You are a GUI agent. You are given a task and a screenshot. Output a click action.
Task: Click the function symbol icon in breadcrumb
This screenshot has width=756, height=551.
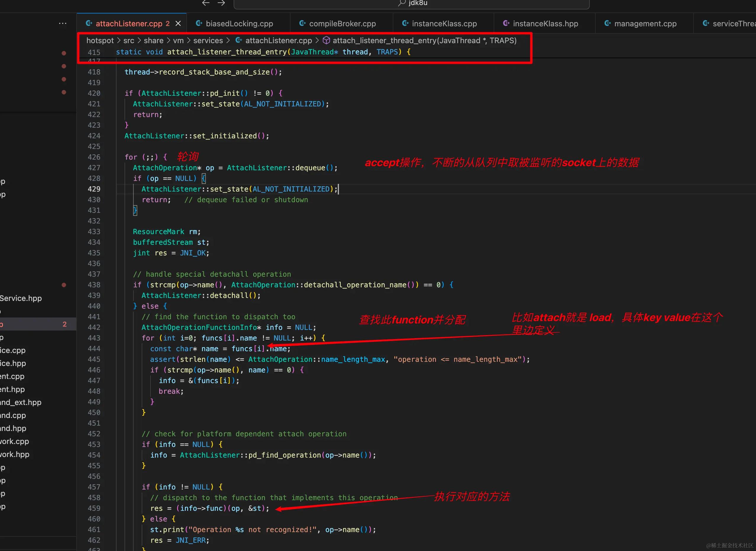coord(326,40)
